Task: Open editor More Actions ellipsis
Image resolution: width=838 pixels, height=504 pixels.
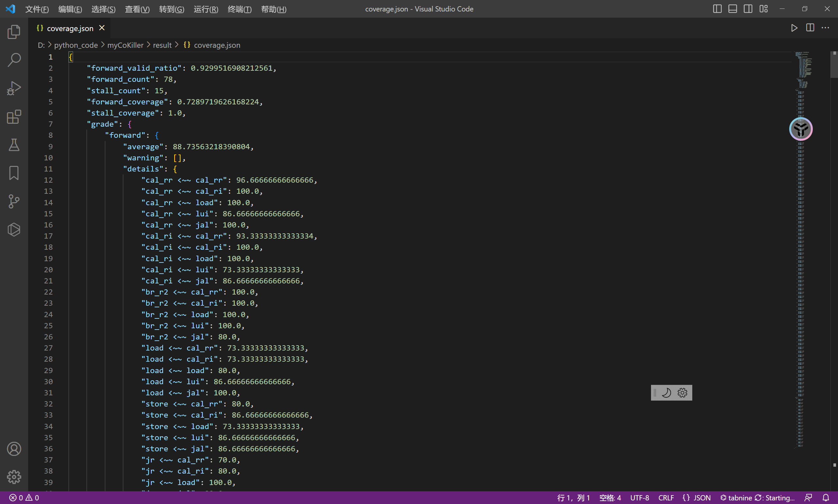Action: click(826, 28)
